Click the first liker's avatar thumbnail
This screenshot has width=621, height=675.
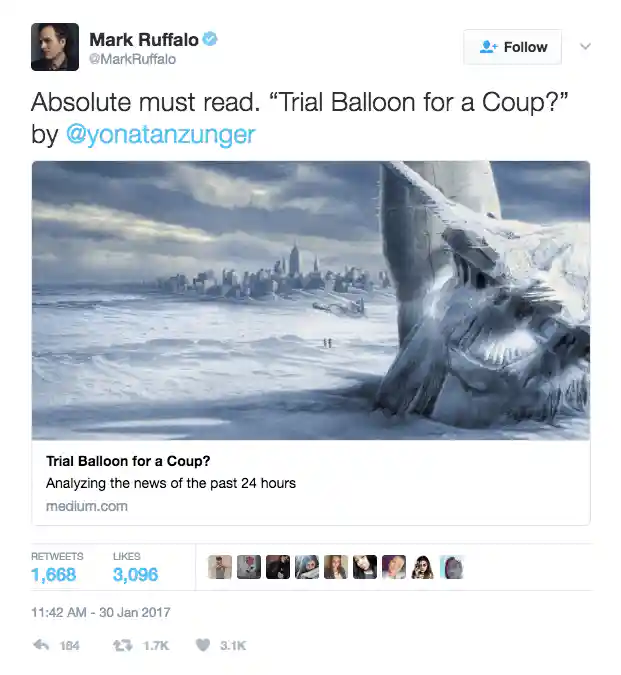tap(219, 567)
